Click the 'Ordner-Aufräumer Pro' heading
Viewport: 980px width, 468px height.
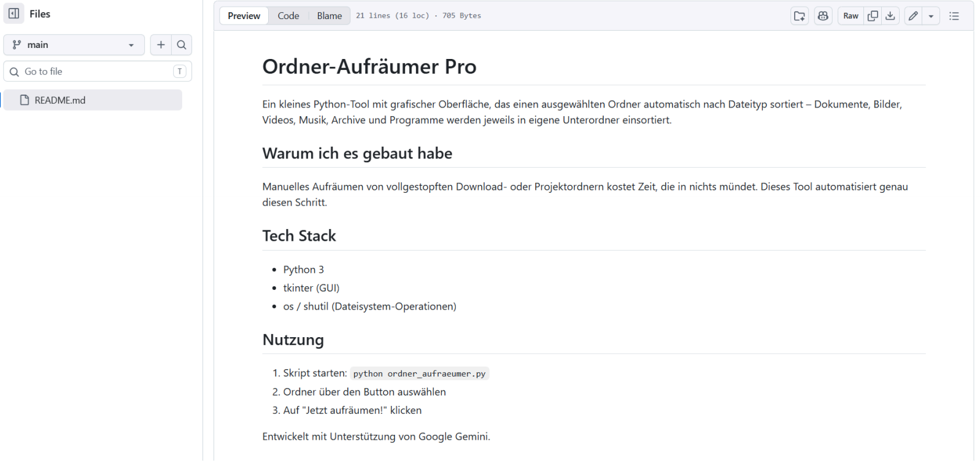click(x=369, y=66)
